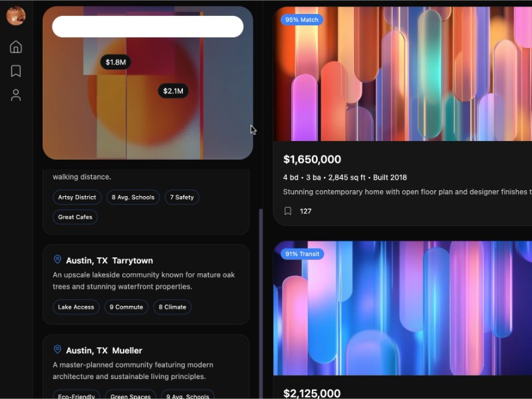The height and width of the screenshot is (399, 532).
Task: Click Tarrytown location pin icon
Action: (x=57, y=260)
